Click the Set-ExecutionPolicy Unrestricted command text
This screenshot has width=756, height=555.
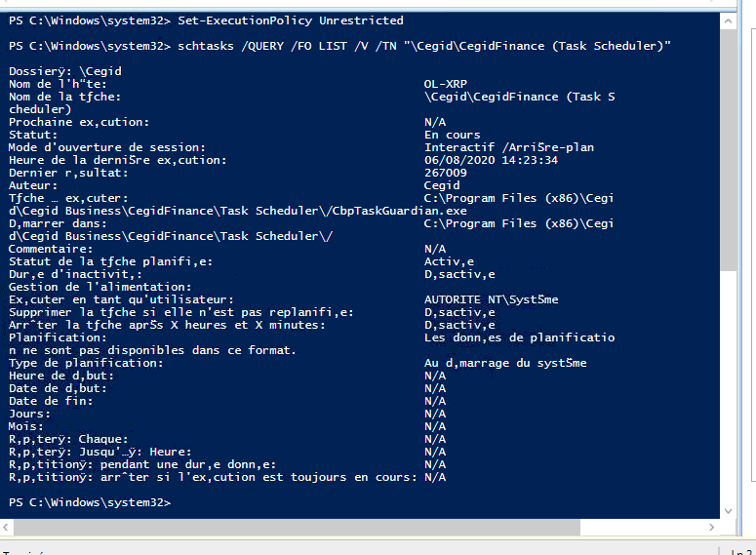coord(290,20)
